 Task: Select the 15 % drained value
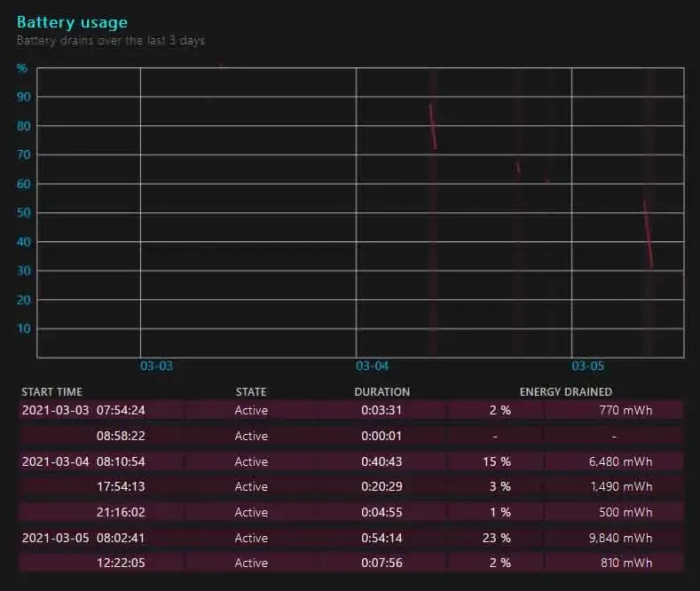point(497,461)
